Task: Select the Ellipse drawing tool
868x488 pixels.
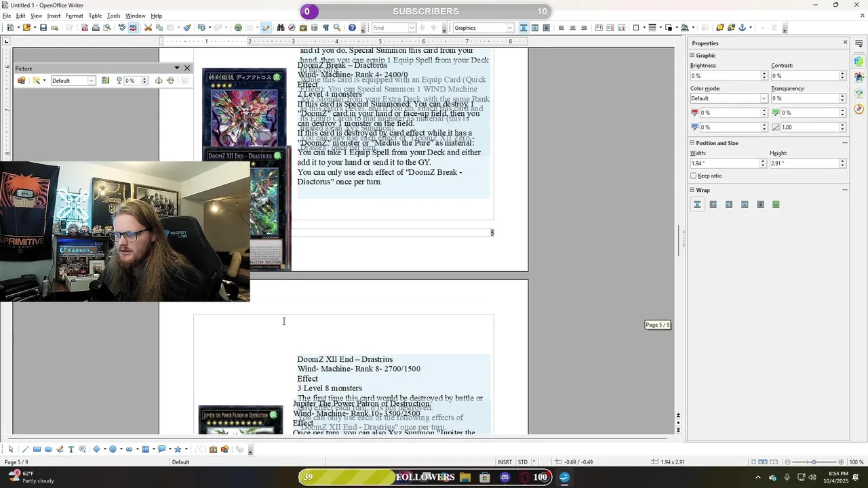Action: point(48,449)
